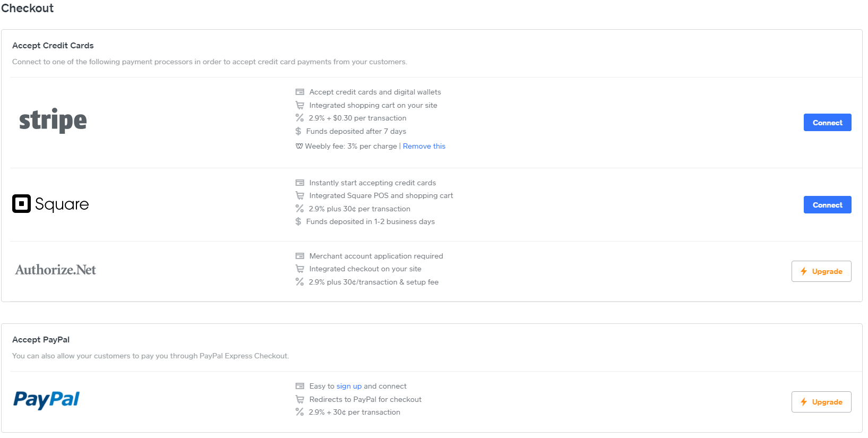868x438 pixels.
Task: Click the 'Checkout' page heading
Action: pos(28,8)
